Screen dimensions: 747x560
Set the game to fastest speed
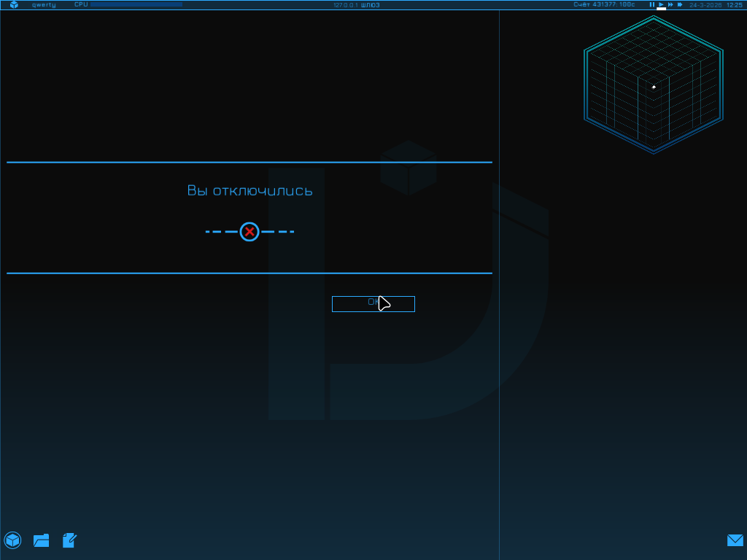680,5
